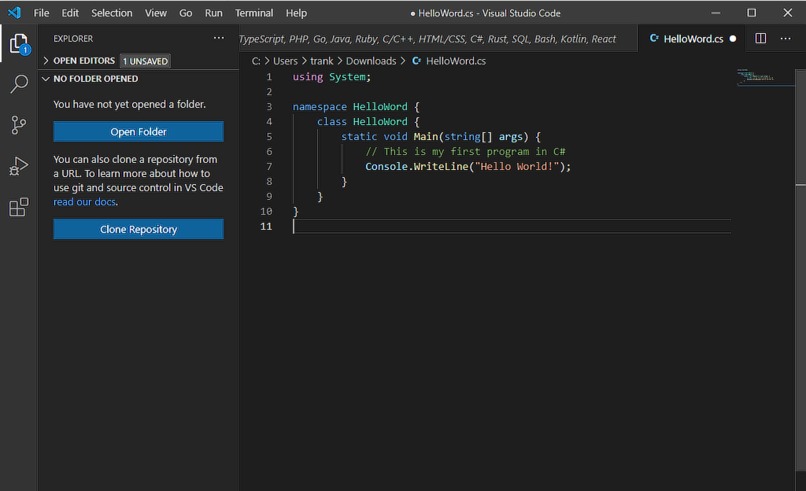This screenshot has height=491, width=806.
Task: Click line number 1 in gutter
Action: point(269,77)
